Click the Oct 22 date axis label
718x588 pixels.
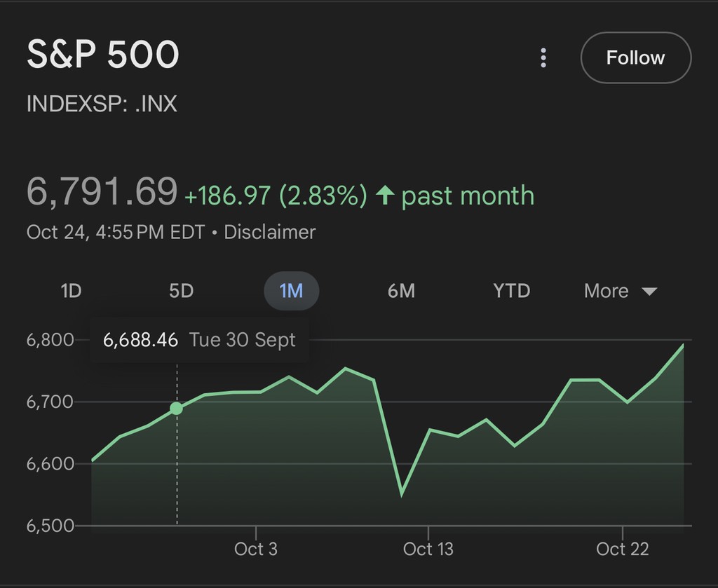[x=623, y=549]
